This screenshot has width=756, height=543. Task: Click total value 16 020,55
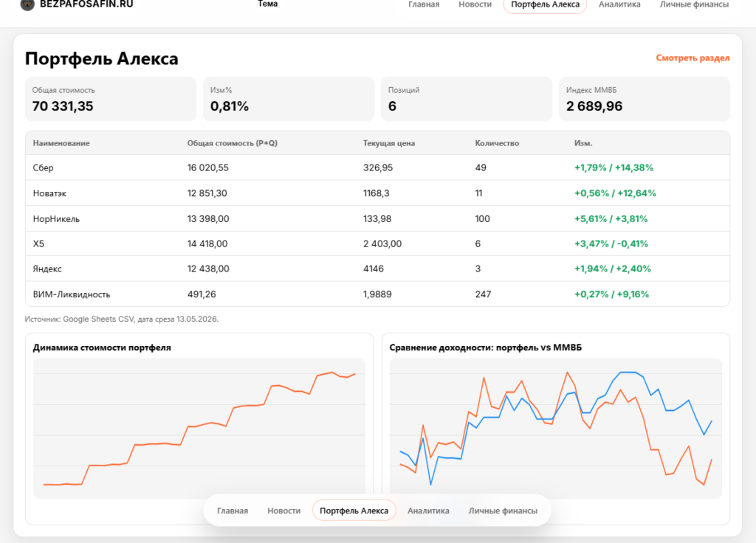click(207, 167)
